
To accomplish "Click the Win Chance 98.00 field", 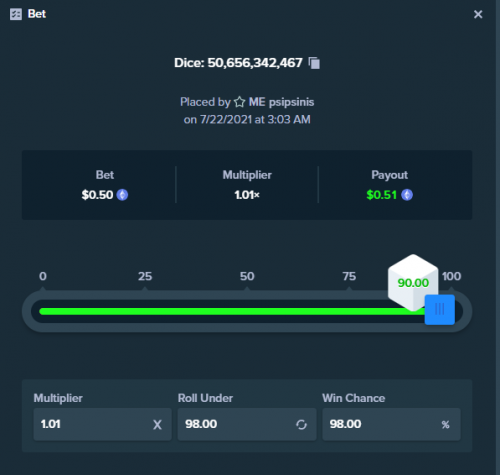I will (x=391, y=424).
